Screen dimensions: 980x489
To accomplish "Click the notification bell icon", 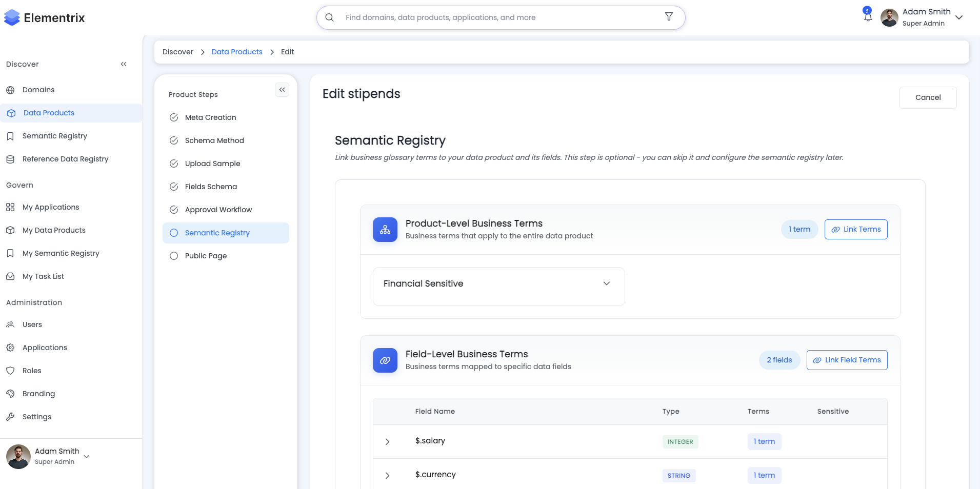I will point(868,17).
